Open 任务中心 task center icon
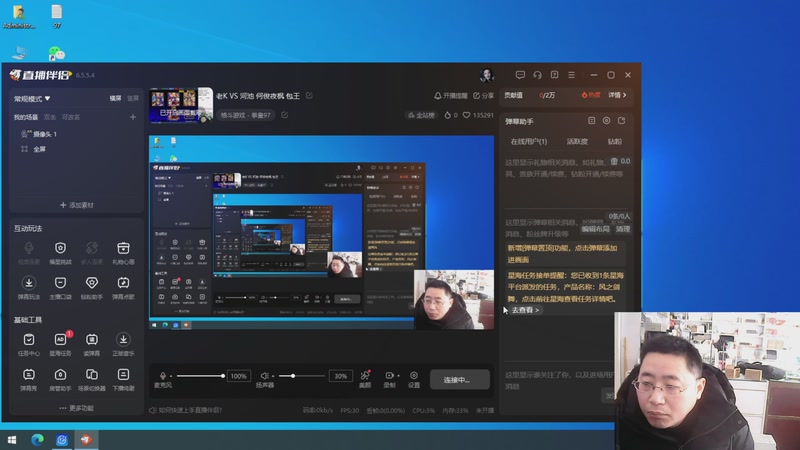The image size is (800, 450). (x=29, y=339)
